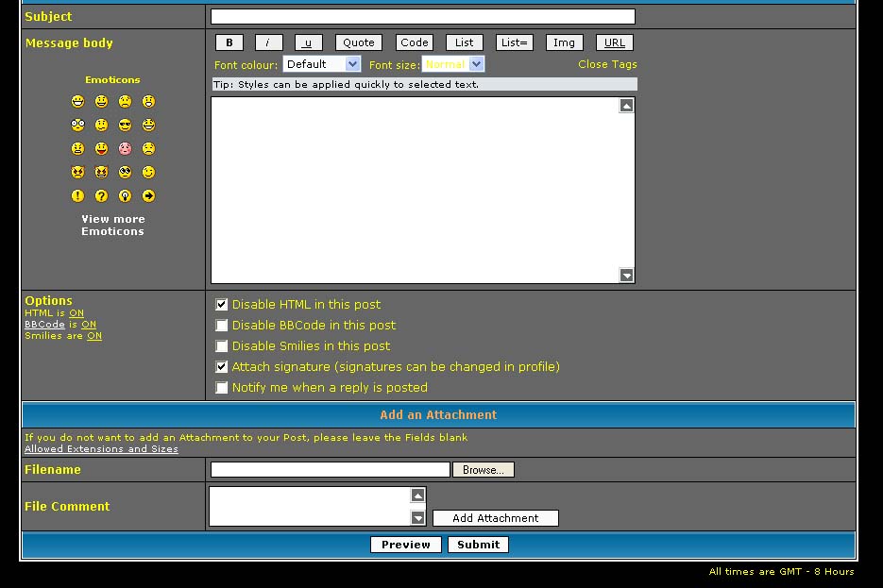The image size is (883, 588).
Task: Open the BBCode help link
Action: coord(44,324)
